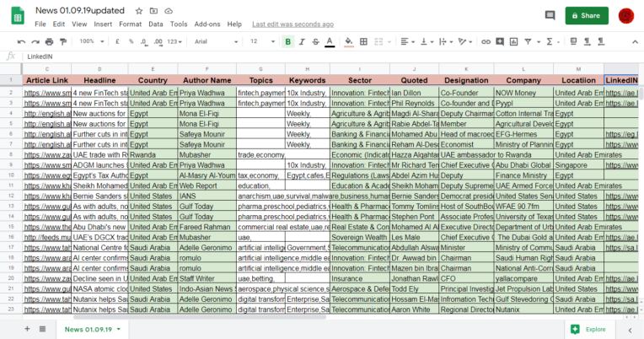Check the cloud save status icon
Viewport: 644px width, 339px height.
coord(169,11)
